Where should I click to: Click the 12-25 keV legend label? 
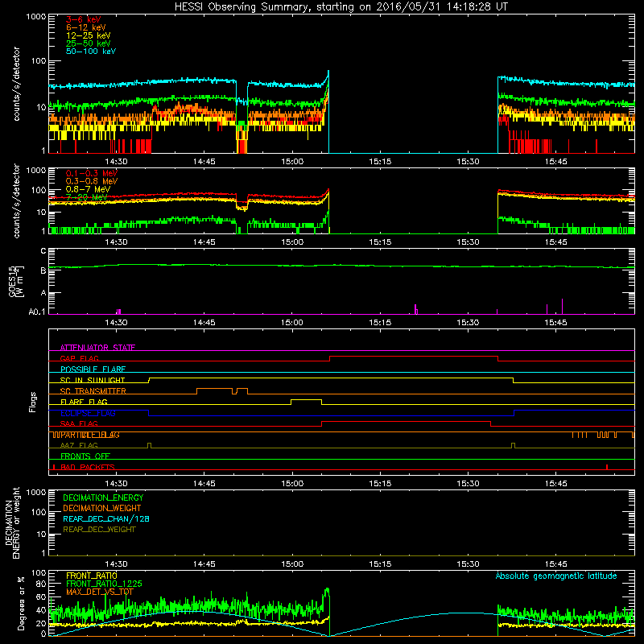coord(88,35)
